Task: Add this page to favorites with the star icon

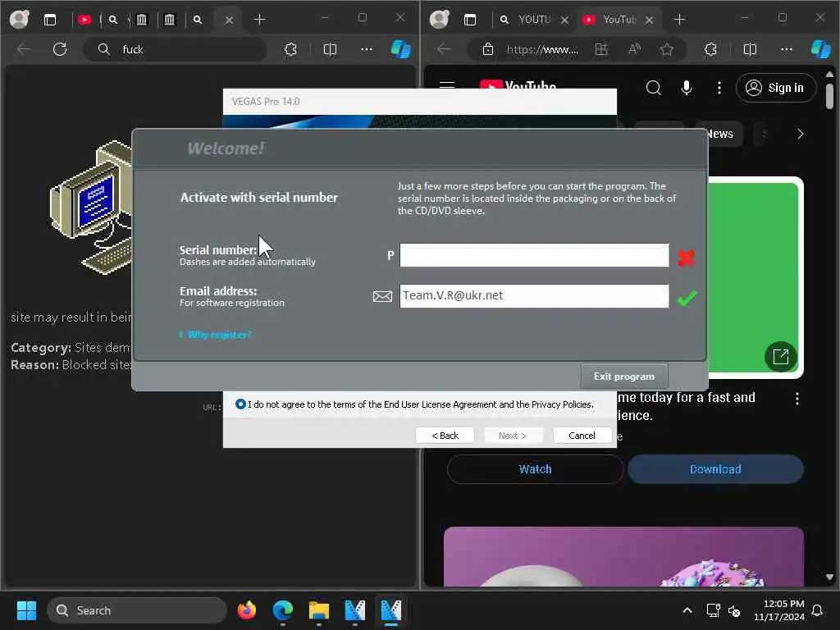Action: pyautogui.click(x=667, y=49)
